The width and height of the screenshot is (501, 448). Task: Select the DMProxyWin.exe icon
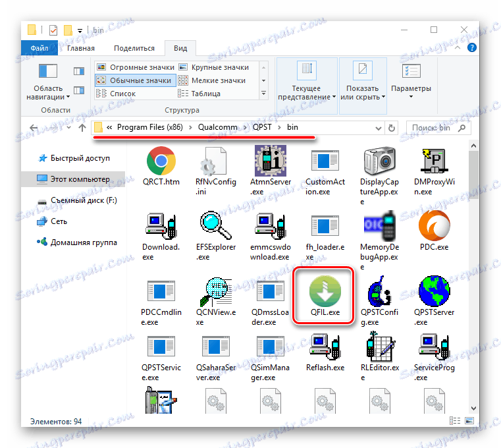(434, 161)
